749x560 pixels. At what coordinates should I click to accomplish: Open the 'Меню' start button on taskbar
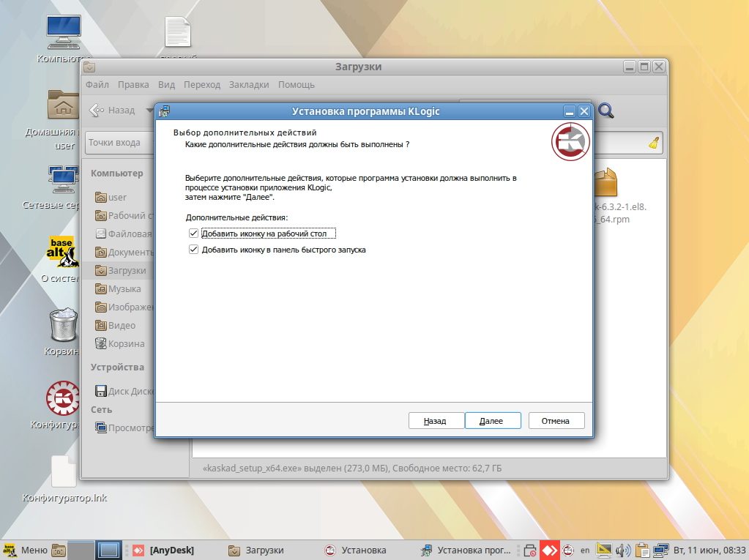coord(25,550)
